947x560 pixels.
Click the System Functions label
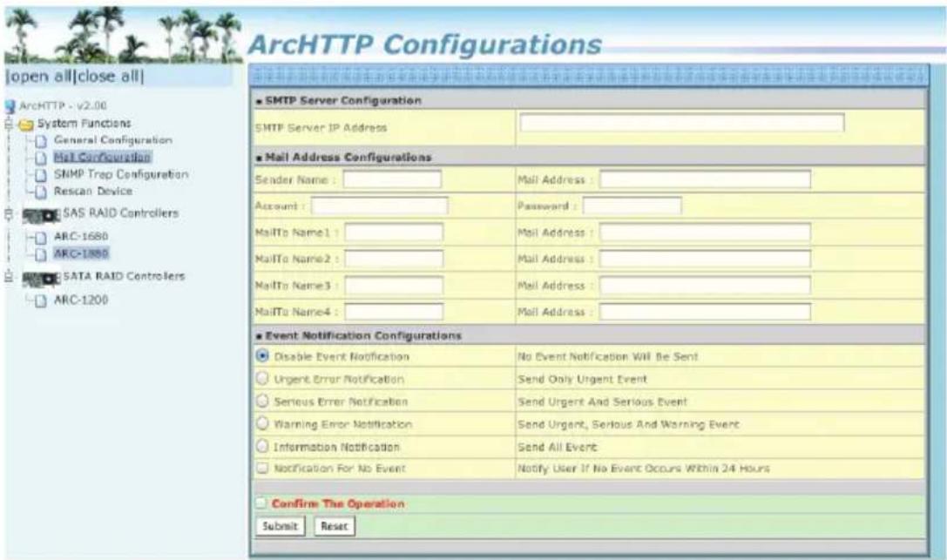click(x=84, y=123)
